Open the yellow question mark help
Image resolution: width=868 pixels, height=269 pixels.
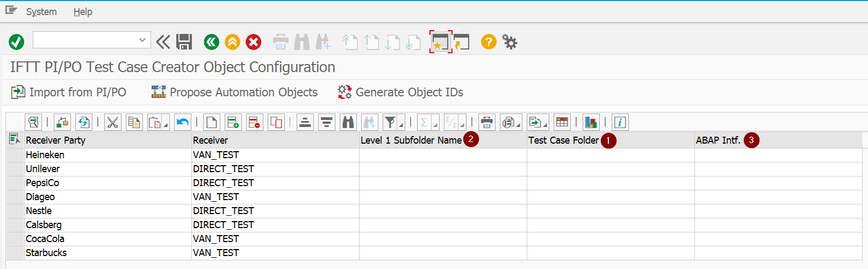(489, 41)
